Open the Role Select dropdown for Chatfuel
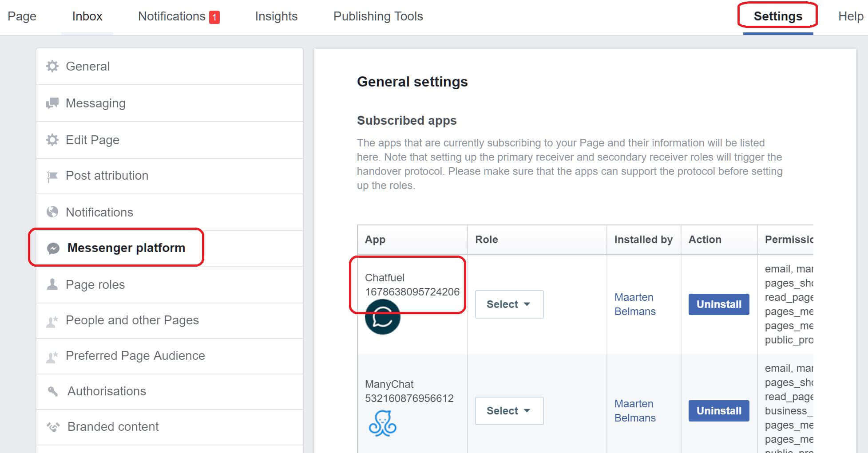868x453 pixels. tap(509, 304)
